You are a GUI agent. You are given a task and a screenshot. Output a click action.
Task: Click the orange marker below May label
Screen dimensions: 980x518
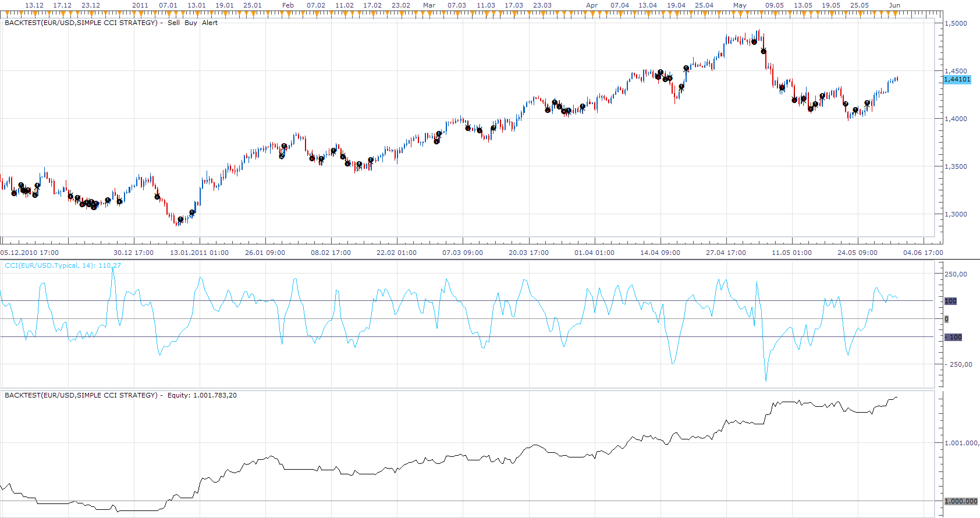[x=740, y=12]
